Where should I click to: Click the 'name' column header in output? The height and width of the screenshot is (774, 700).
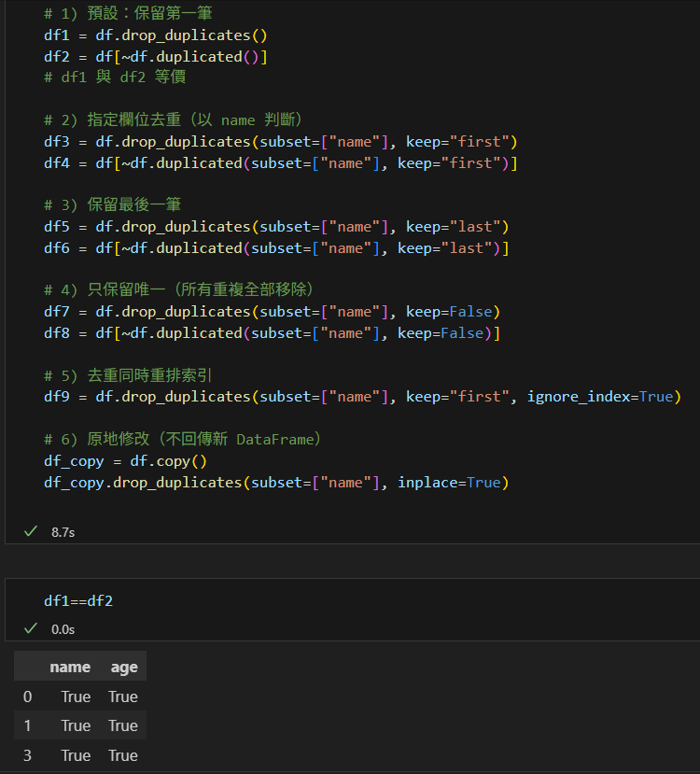[70, 667]
